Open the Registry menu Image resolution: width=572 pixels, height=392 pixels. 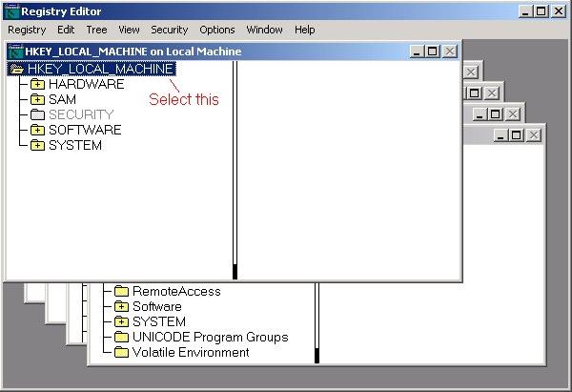[x=27, y=30]
